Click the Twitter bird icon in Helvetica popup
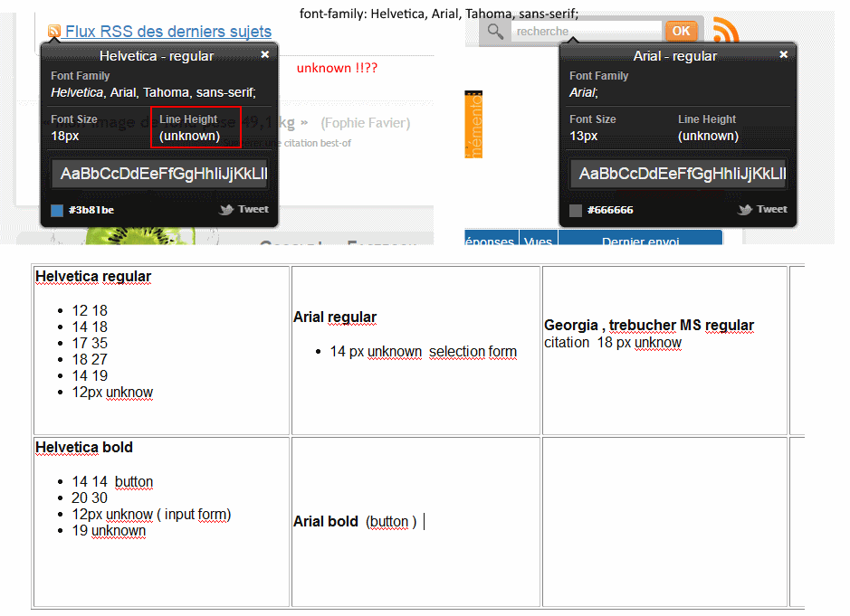The image size is (850, 616). pyautogui.click(x=226, y=210)
